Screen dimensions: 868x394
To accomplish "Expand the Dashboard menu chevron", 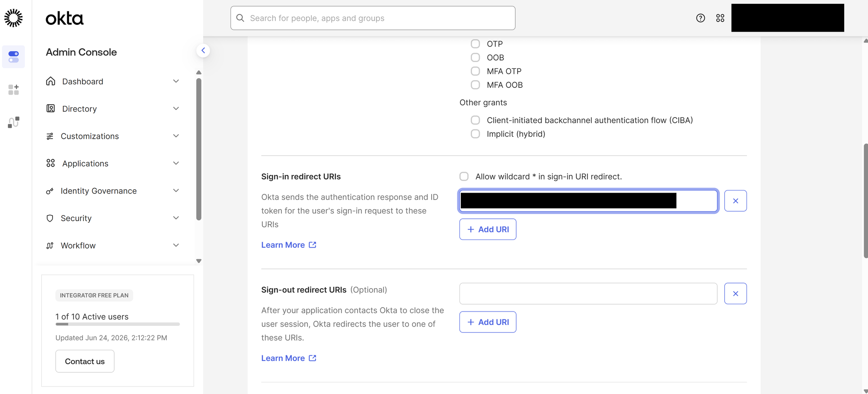I will (x=176, y=81).
